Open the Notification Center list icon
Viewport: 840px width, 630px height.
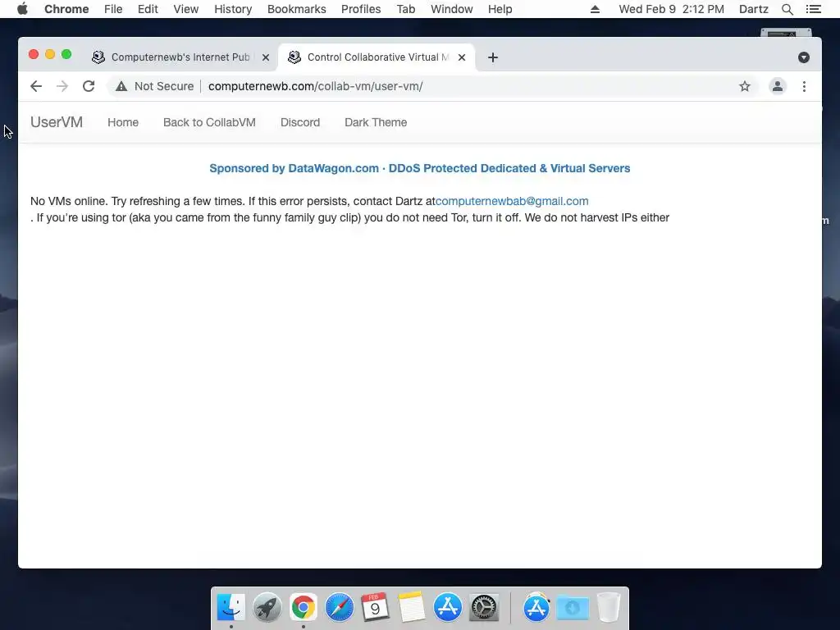click(813, 9)
